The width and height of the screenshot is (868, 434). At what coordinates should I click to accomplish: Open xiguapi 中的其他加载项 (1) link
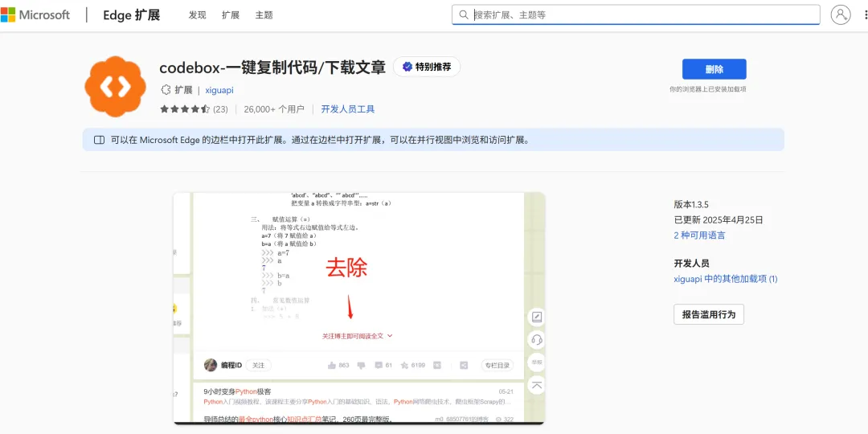726,279
